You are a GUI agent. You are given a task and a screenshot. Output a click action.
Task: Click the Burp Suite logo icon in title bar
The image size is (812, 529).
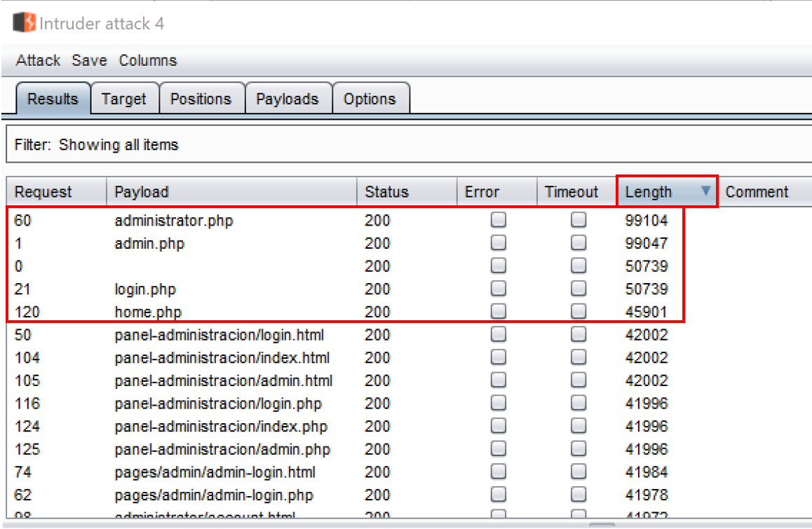pos(24,23)
